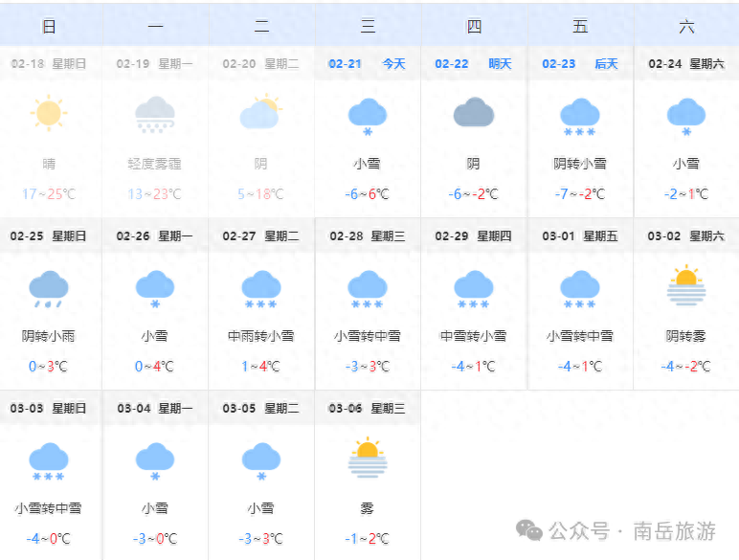Click the 03-01 星期五 date label

point(580,235)
